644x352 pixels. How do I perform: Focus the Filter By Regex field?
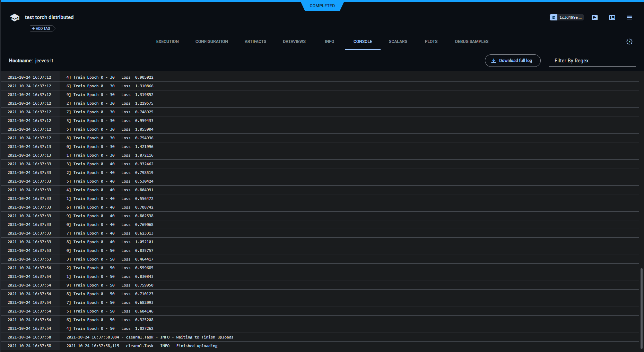point(592,61)
